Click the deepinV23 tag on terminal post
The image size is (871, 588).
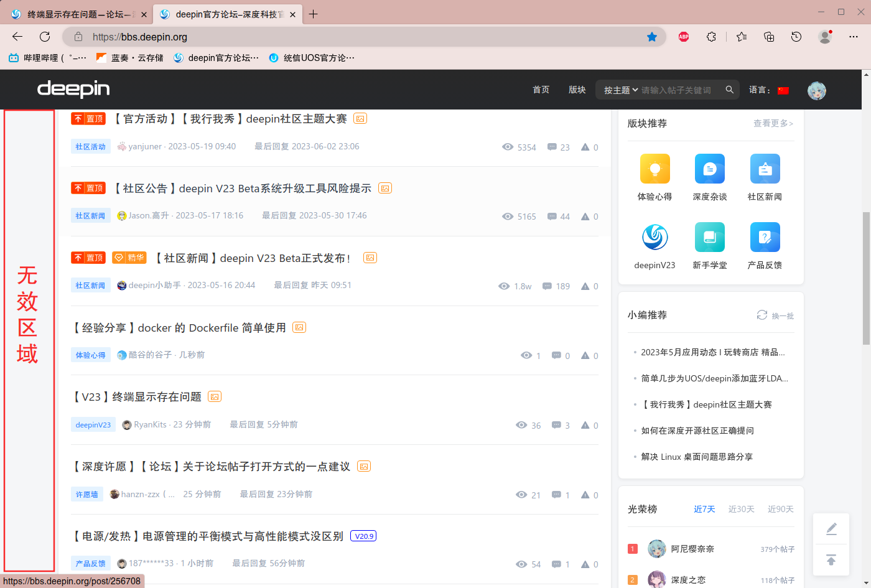[93, 425]
